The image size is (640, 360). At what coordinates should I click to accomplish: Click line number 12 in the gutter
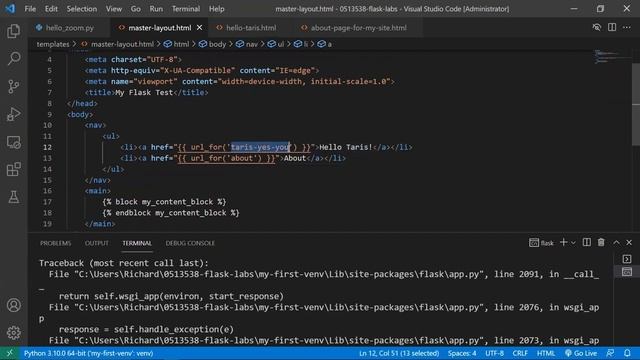[x=47, y=147]
